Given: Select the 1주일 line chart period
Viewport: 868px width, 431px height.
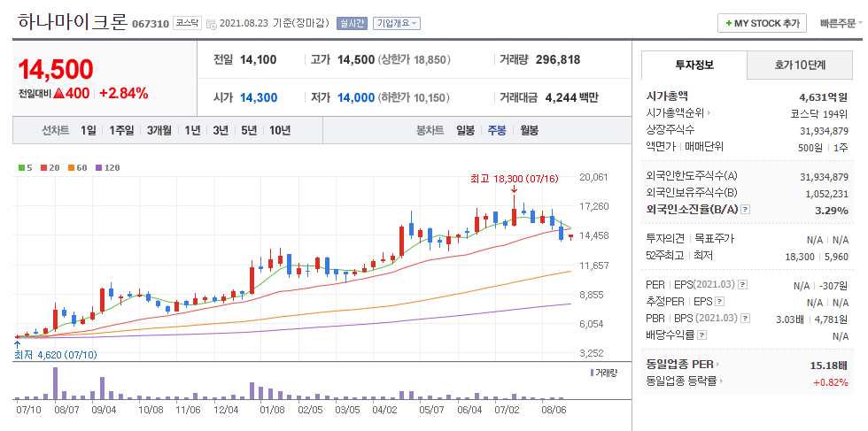Looking at the screenshot, I should [121, 131].
